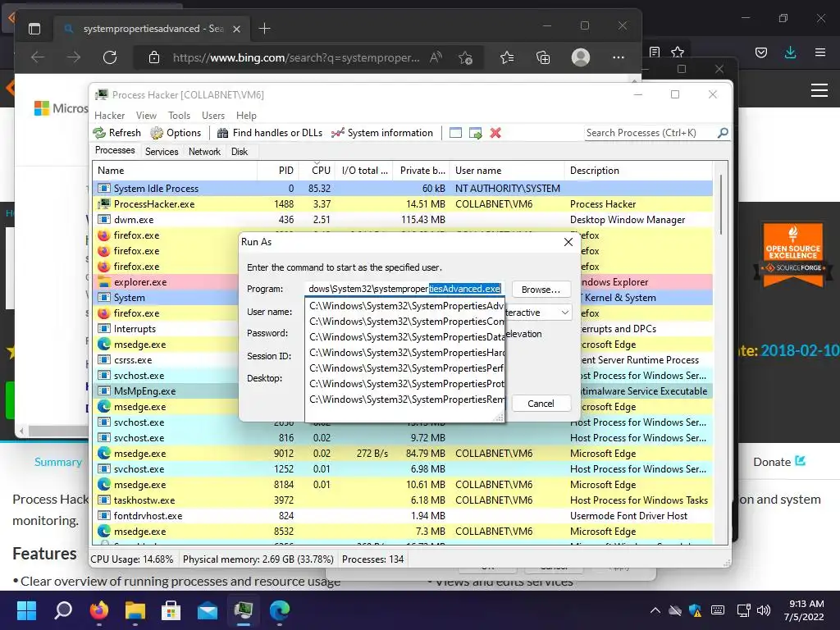
Task: Click the find window icon in toolbar
Action: (455, 133)
